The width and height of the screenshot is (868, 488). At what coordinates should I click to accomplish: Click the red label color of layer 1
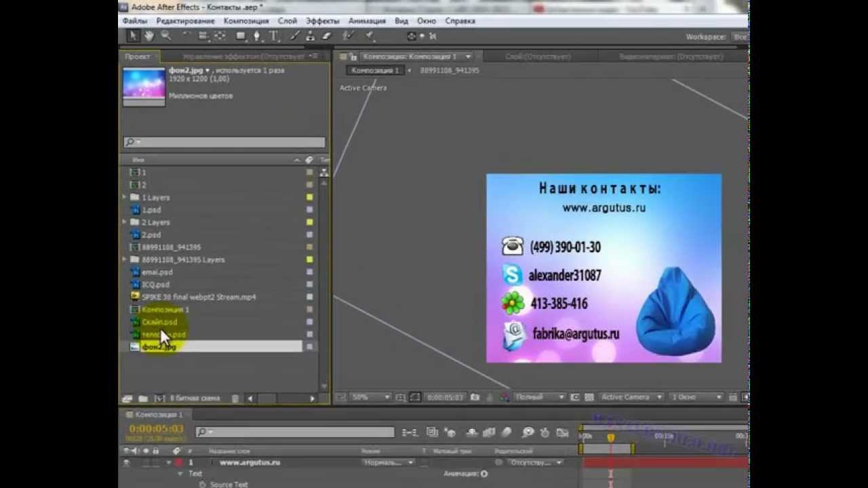tap(178, 462)
